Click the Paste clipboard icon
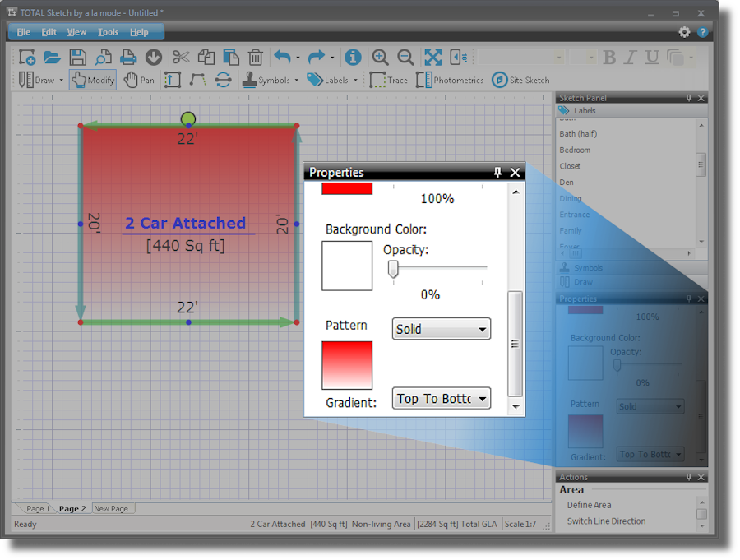 click(x=231, y=57)
